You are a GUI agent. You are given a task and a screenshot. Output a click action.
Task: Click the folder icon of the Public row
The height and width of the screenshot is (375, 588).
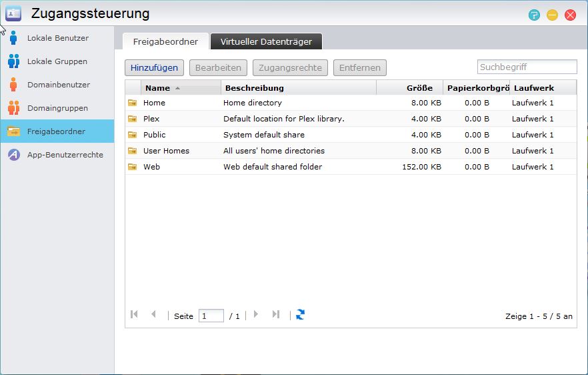(x=133, y=134)
